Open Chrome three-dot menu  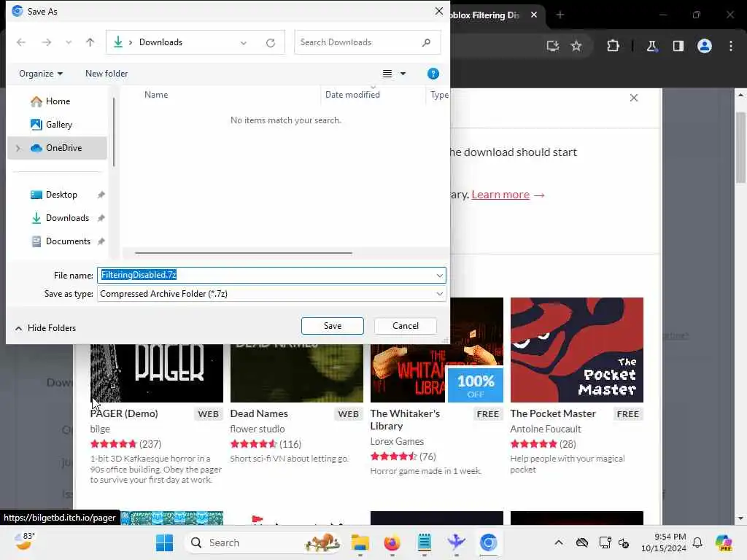731,46
